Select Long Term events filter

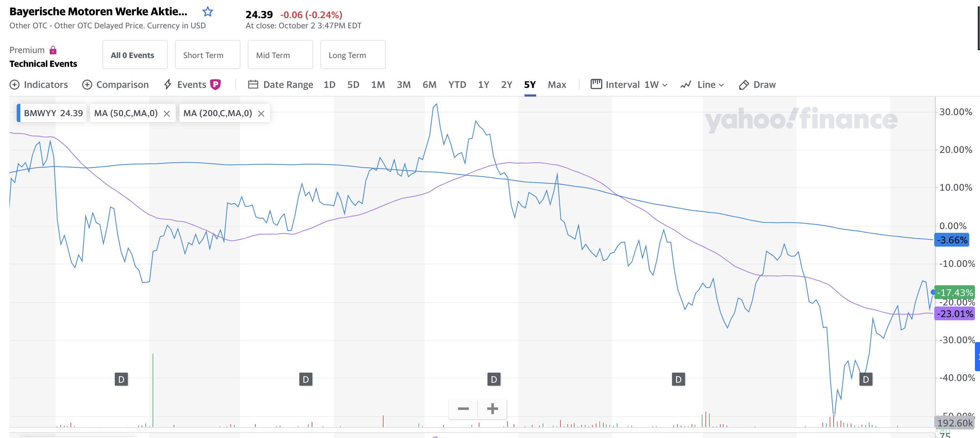353,54
